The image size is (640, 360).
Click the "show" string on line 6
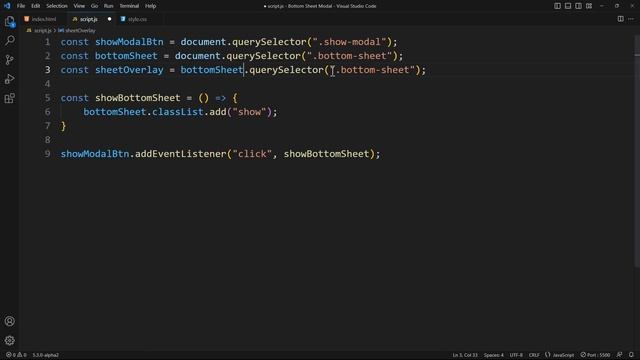click(x=249, y=112)
